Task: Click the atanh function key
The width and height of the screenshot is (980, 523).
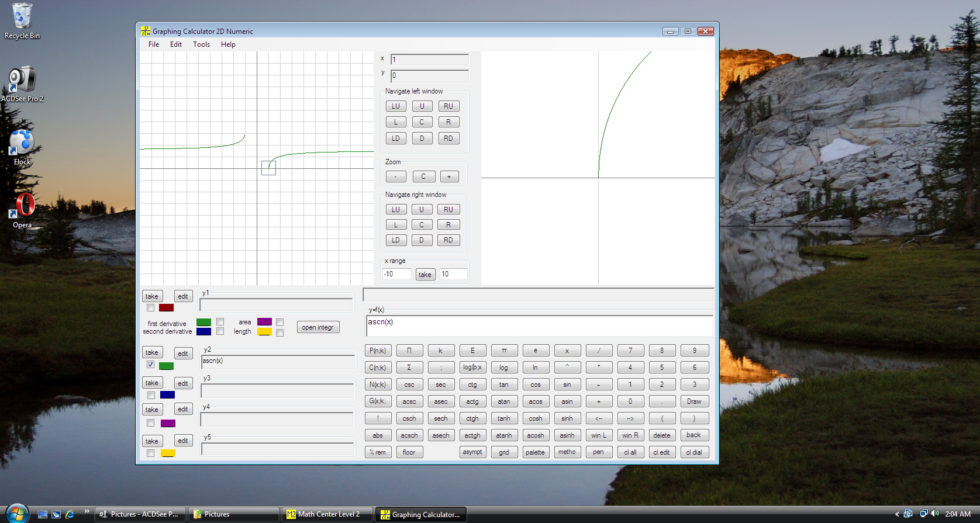Action: click(x=504, y=435)
